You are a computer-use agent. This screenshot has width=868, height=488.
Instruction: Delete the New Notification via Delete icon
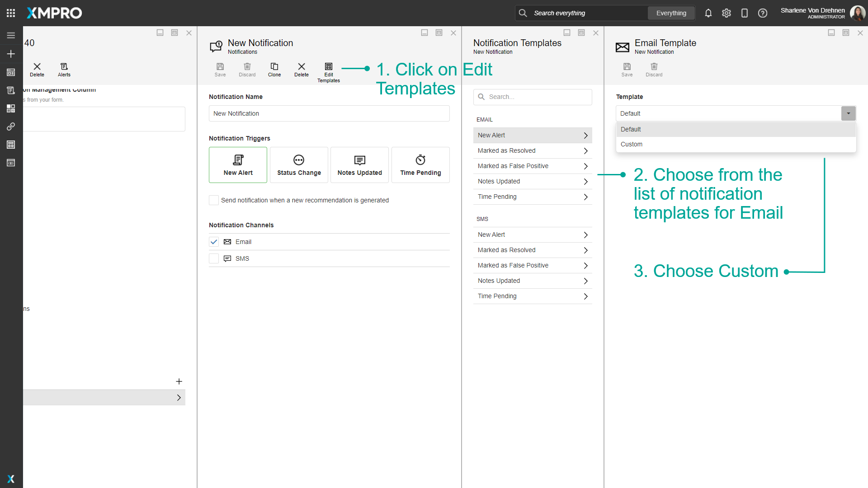coord(302,67)
